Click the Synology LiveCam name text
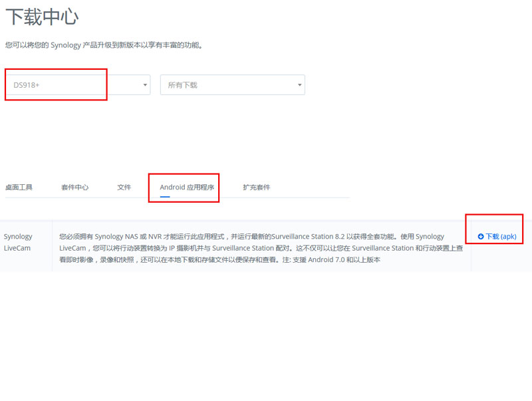Screen dimensions: 532x401 (x=18, y=242)
